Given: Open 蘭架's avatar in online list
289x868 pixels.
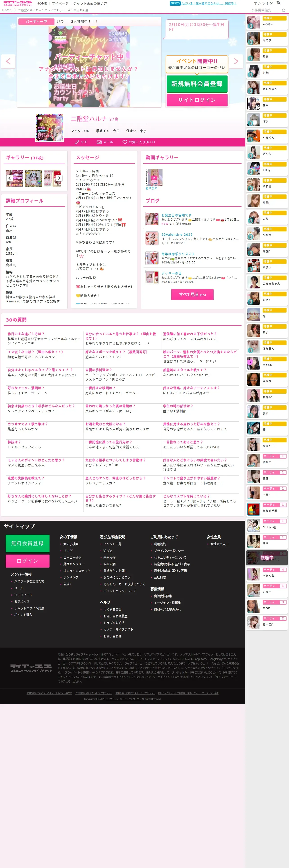Looking at the screenshot, I should tap(254, 104).
